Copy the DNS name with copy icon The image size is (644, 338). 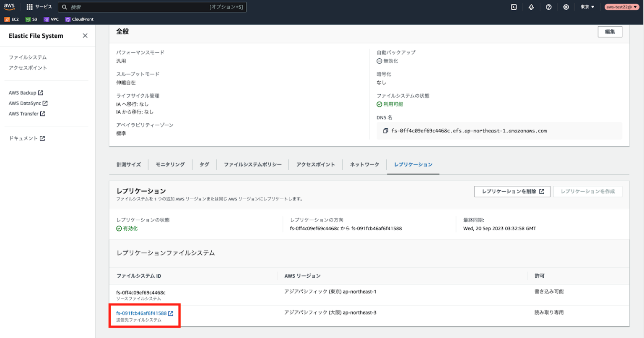[385, 131]
